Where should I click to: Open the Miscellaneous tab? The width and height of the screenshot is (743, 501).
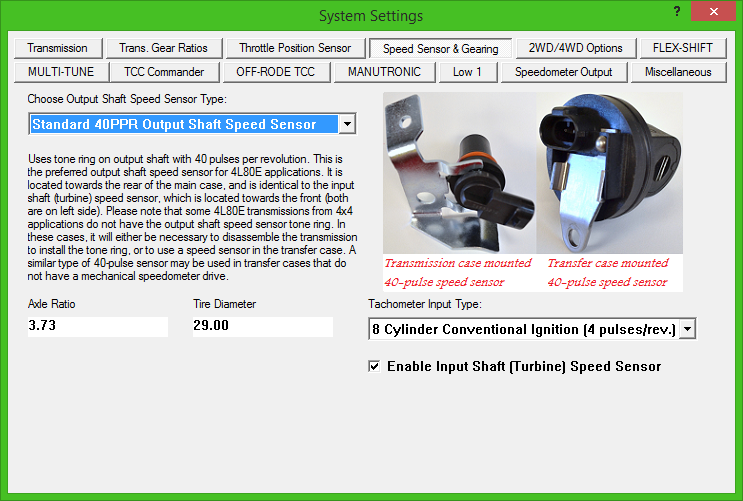(x=679, y=72)
